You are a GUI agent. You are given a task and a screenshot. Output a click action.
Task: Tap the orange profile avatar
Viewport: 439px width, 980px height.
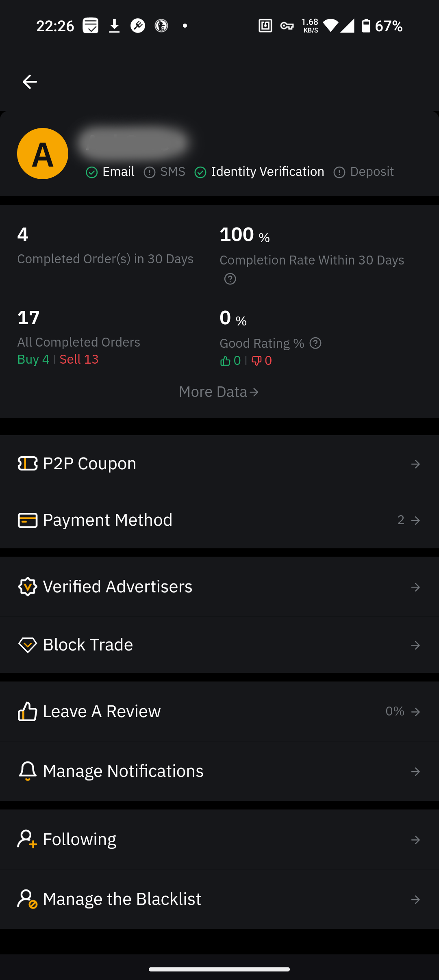(43, 154)
